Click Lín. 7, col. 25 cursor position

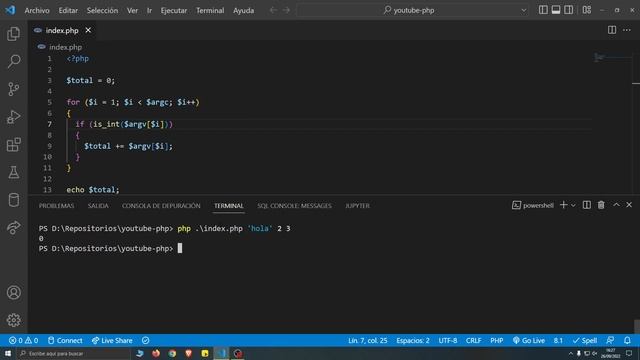click(367, 340)
